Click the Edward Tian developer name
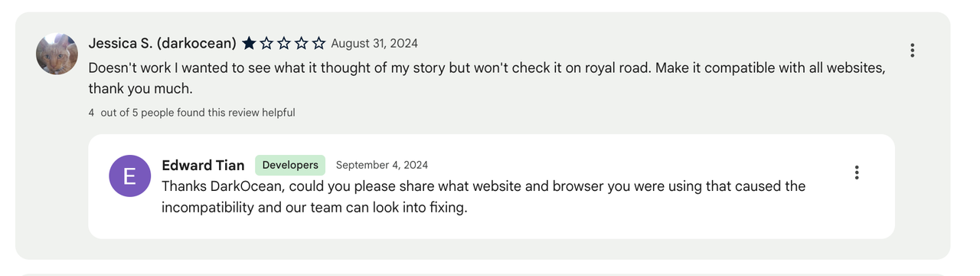The image size is (980, 276). point(203,166)
